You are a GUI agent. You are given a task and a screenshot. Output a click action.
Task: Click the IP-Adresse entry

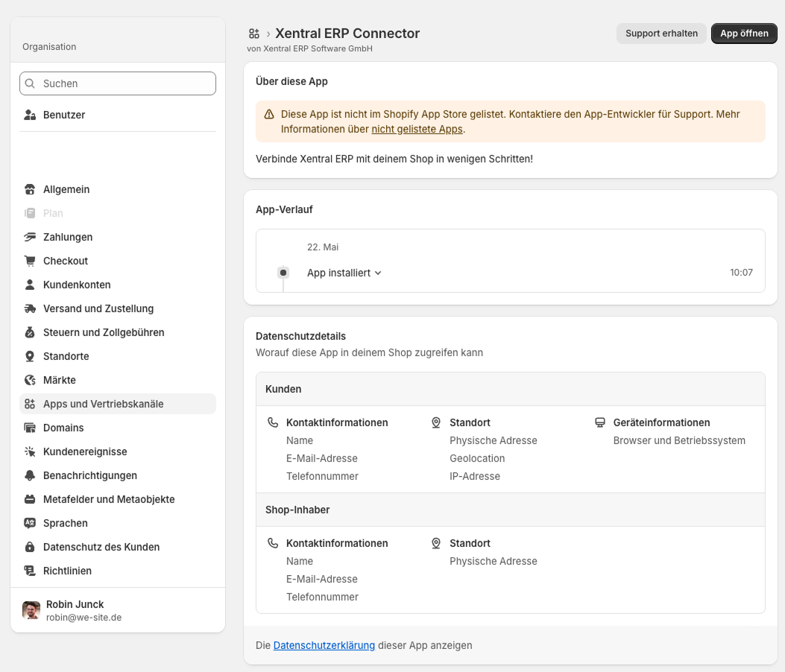point(475,476)
